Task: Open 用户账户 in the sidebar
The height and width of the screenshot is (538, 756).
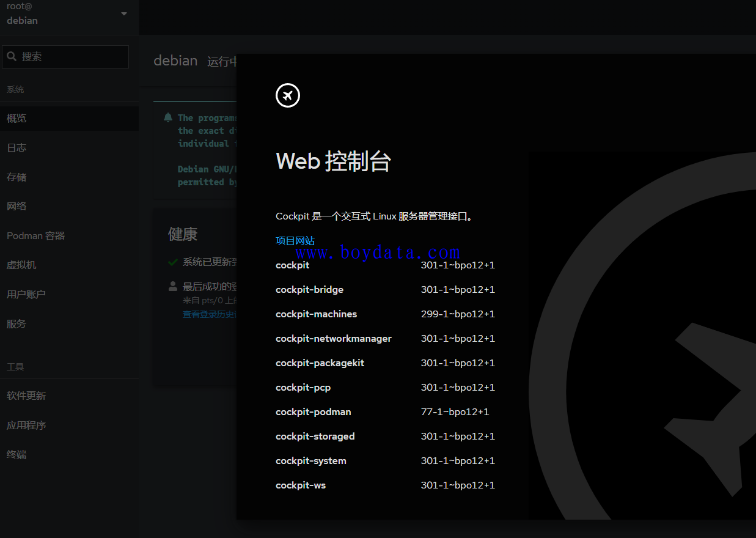Action: [69, 295]
